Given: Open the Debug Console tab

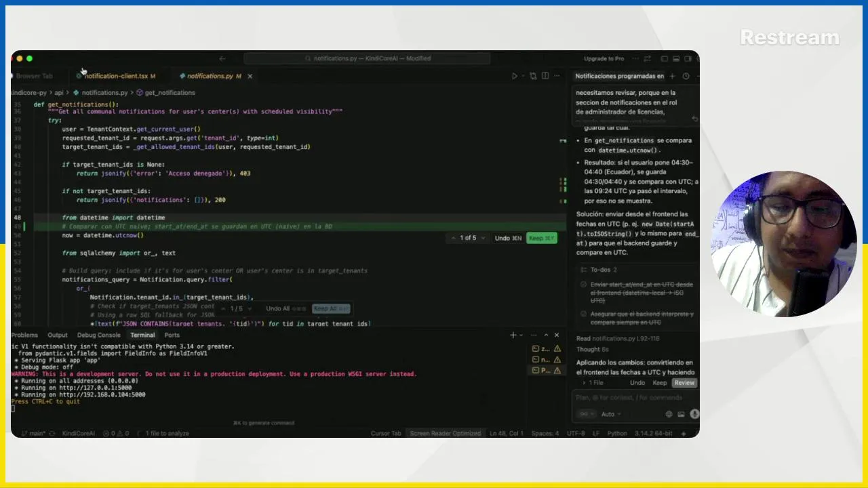Looking at the screenshot, I should (x=98, y=335).
